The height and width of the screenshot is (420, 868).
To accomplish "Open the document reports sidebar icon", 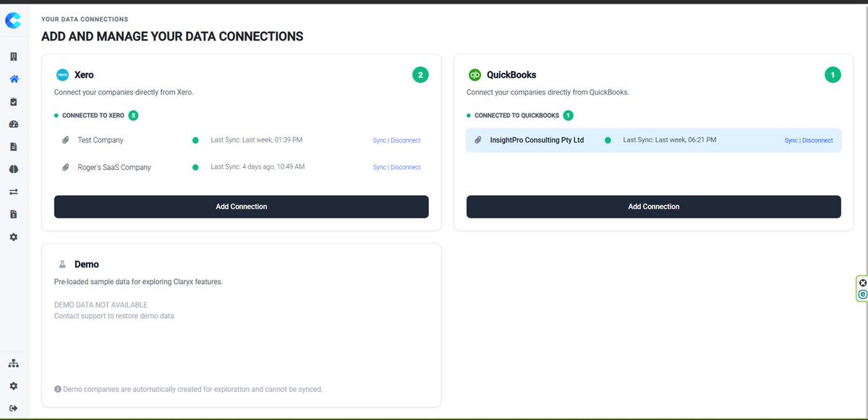I will [13, 147].
